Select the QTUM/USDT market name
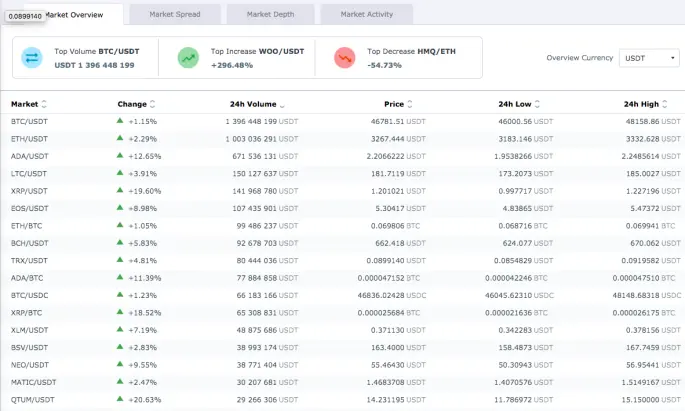 33,400
